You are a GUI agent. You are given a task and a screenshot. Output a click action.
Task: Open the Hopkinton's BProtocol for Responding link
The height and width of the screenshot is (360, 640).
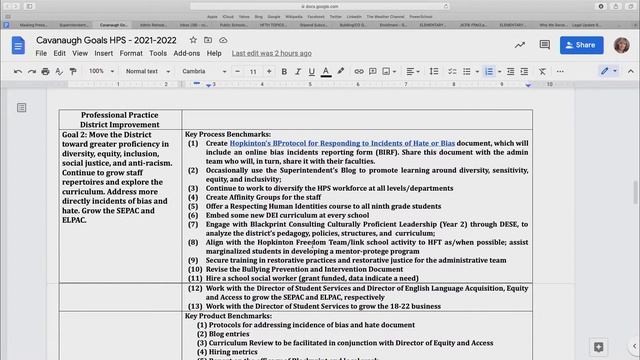[x=342, y=143]
